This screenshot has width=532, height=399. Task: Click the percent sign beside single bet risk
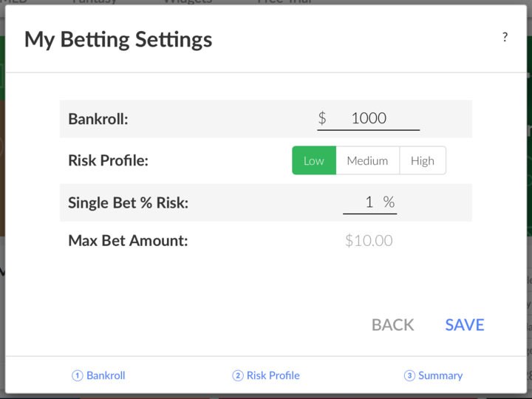click(x=389, y=202)
